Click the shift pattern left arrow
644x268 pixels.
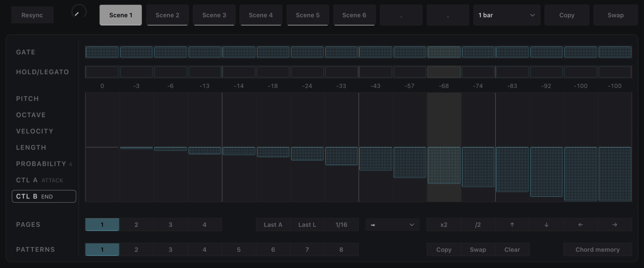point(580,225)
